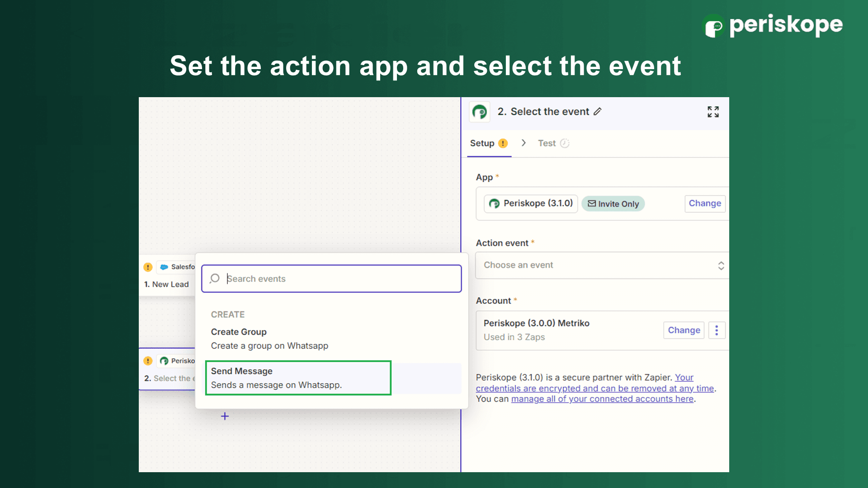Click the pencil rename step icon
The width and height of the screenshot is (868, 488).
tap(598, 112)
